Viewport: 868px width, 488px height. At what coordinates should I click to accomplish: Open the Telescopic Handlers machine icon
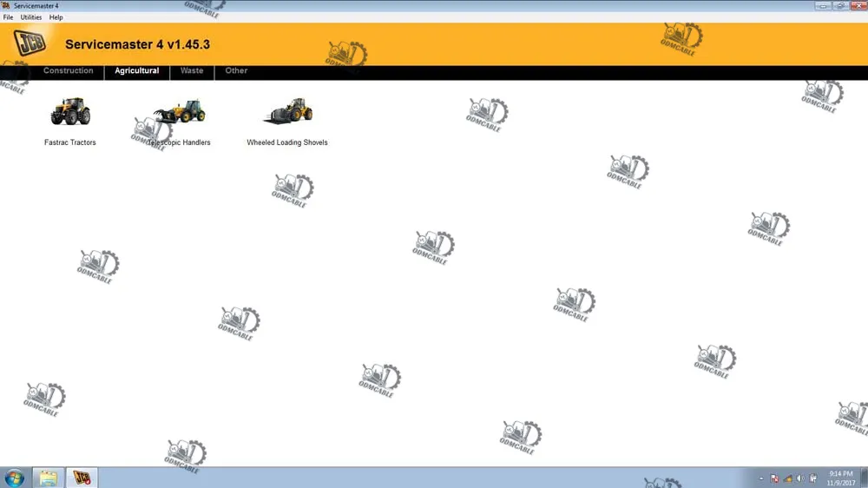180,111
